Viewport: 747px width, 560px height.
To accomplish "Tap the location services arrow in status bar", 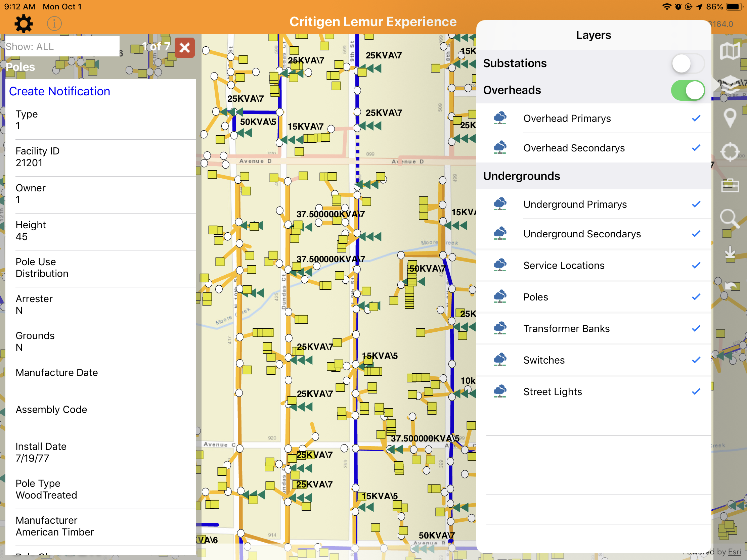I will pyautogui.click(x=699, y=7).
